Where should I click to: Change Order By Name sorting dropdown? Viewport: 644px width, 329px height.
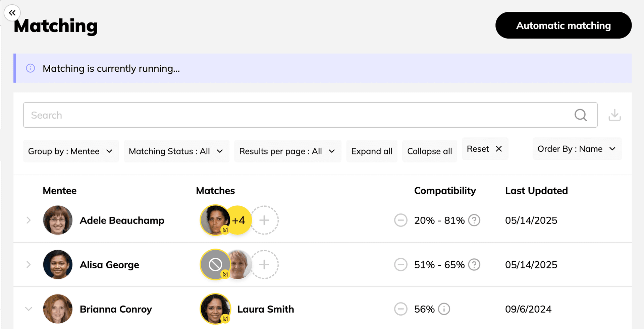(x=577, y=149)
